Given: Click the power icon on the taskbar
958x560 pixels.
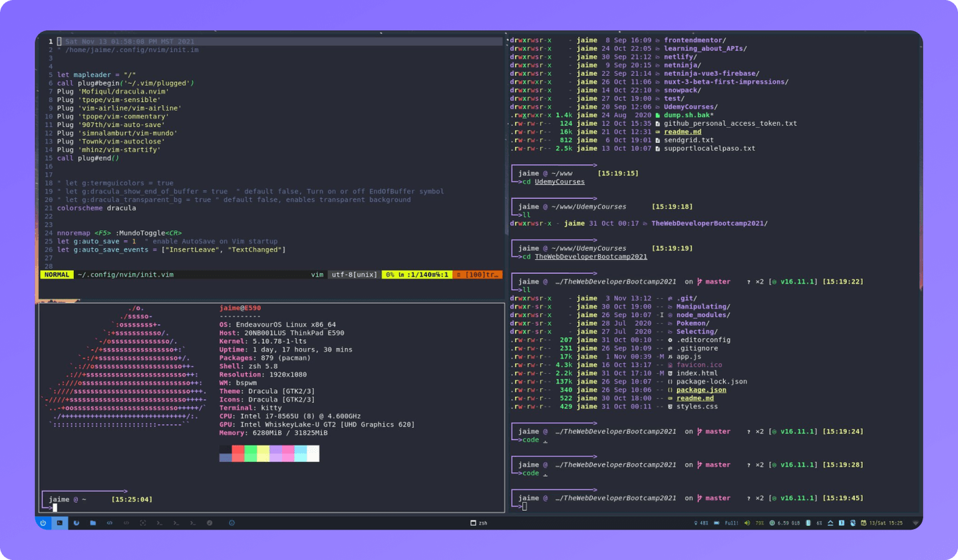Looking at the screenshot, I should [x=43, y=523].
